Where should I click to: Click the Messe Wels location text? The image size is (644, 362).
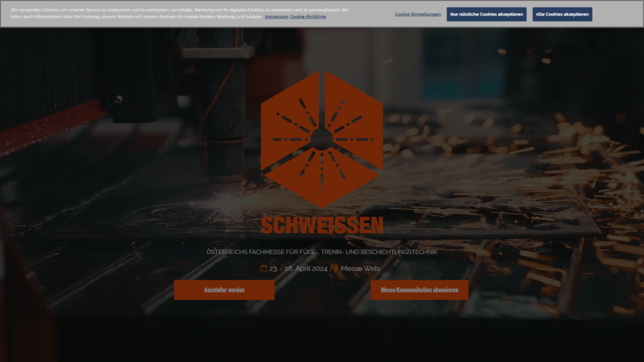click(x=360, y=268)
